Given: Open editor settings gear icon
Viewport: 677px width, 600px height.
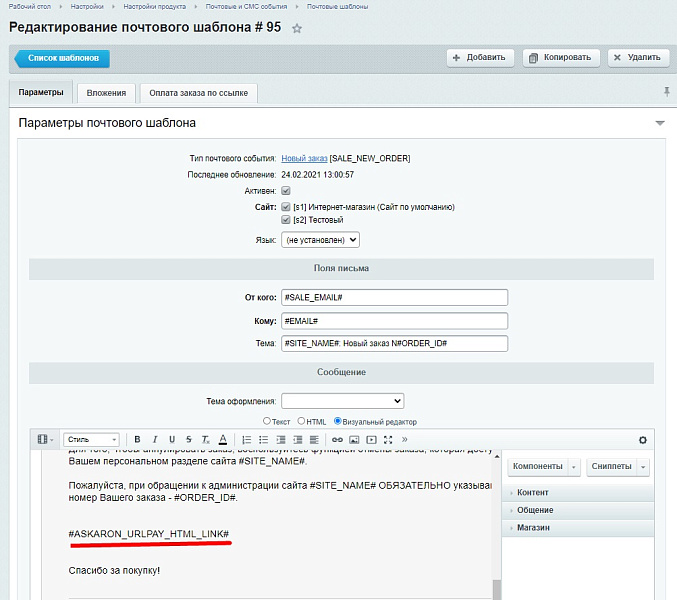Looking at the screenshot, I should coord(643,439).
